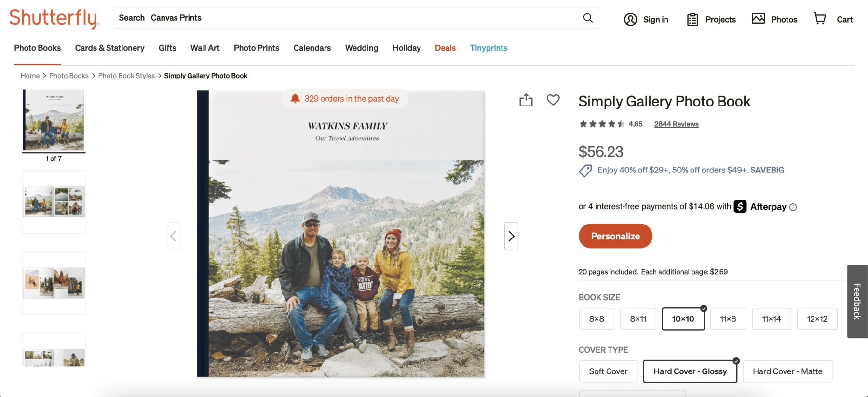This screenshot has width=868, height=397.
Task: Select Soft Cover type
Action: pyautogui.click(x=608, y=371)
